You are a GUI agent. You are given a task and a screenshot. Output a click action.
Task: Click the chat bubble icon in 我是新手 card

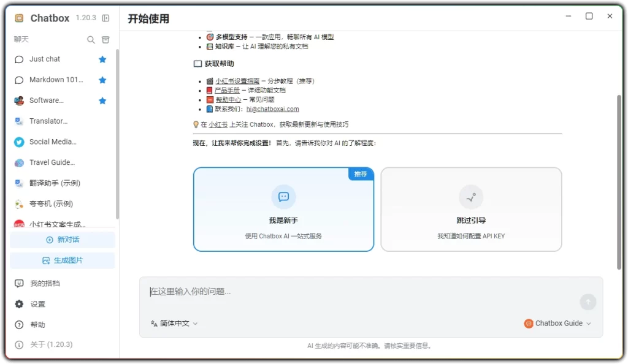tap(283, 197)
